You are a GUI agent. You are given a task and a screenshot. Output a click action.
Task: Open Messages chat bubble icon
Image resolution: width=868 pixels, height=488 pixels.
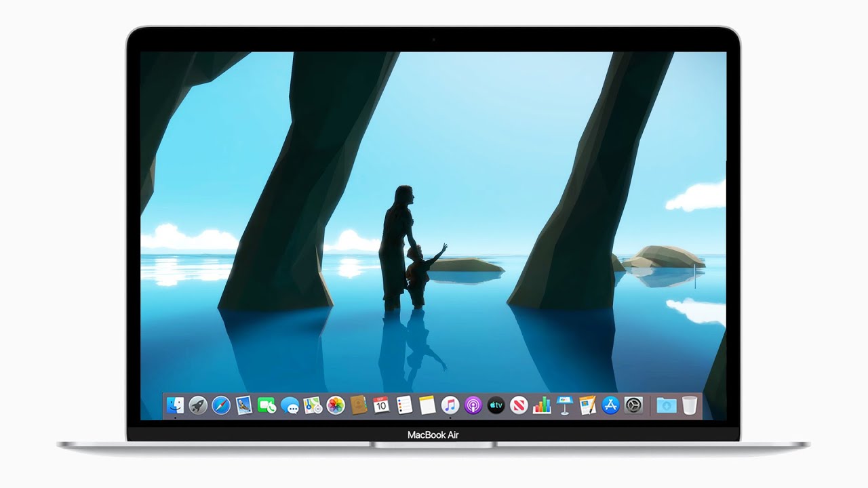pos(290,405)
